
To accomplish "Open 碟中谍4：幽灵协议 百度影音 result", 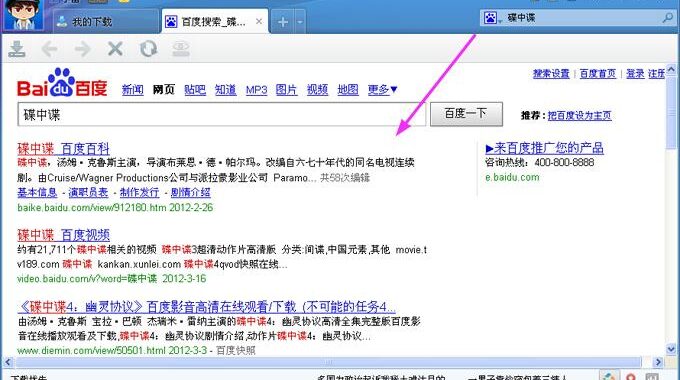I will (x=206, y=307).
